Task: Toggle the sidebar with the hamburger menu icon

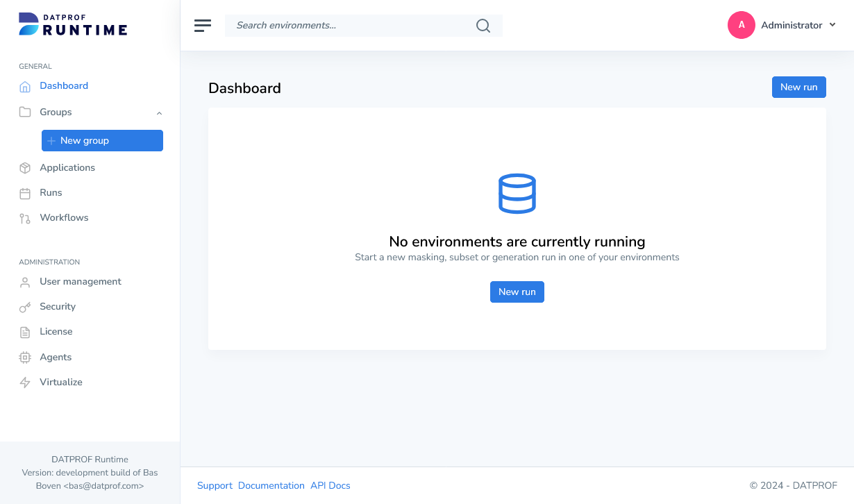Action: pos(203,26)
